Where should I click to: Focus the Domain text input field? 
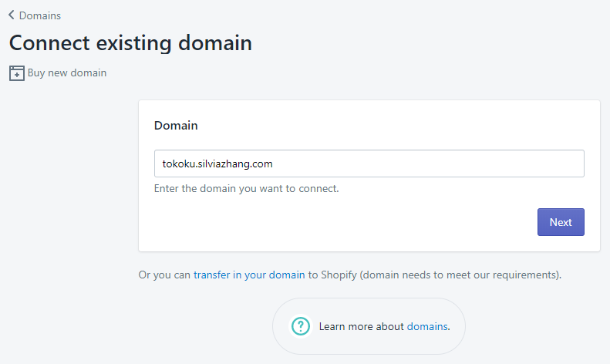coord(369,163)
